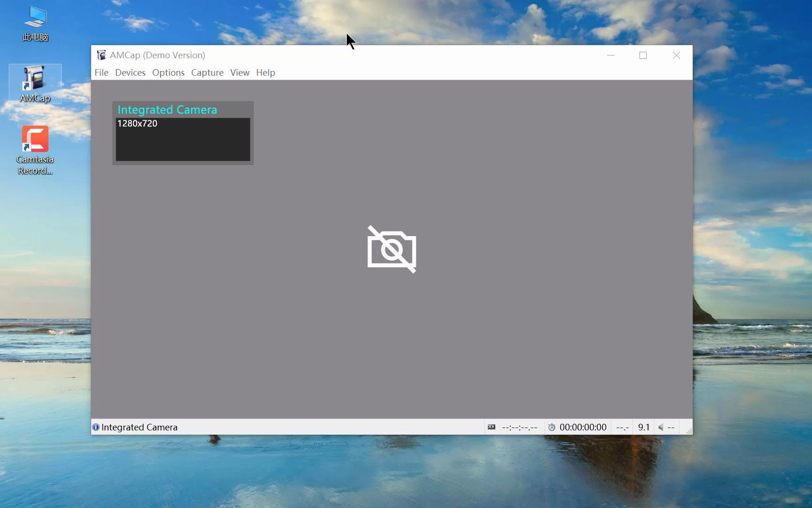Click the Integrated Camera status bar label
The height and width of the screenshot is (508, 812).
pos(140,427)
